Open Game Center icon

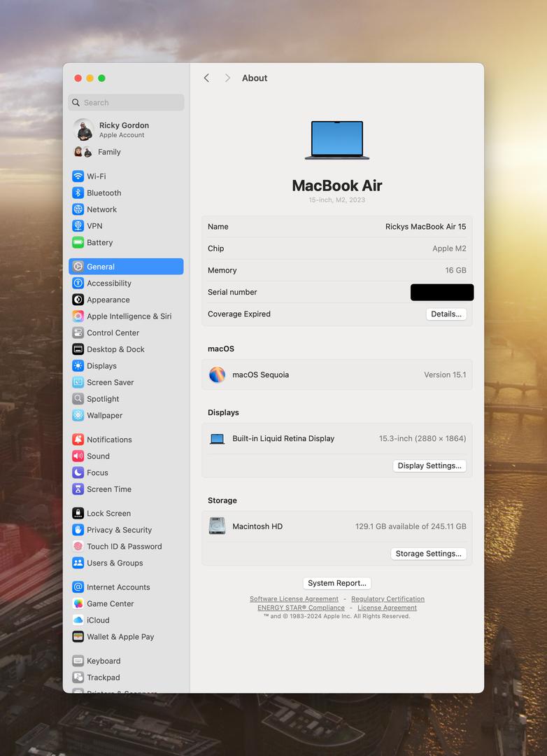[x=78, y=603]
